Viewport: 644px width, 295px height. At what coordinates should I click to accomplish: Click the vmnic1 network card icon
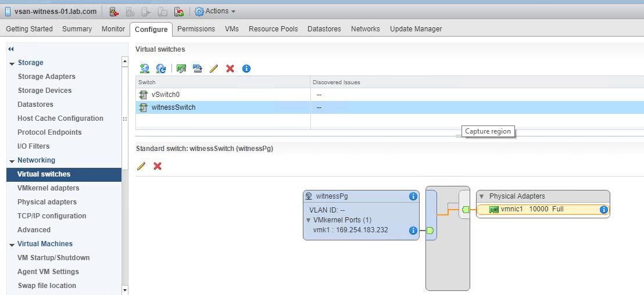(494, 210)
